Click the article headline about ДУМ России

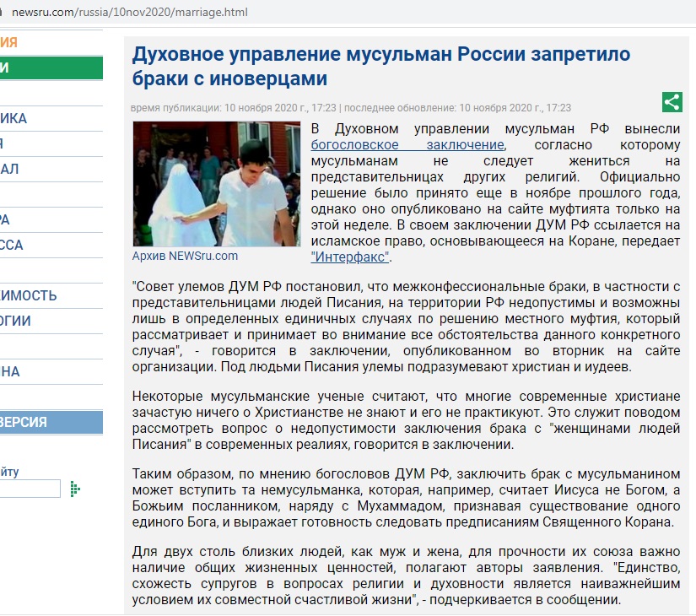tap(380, 66)
